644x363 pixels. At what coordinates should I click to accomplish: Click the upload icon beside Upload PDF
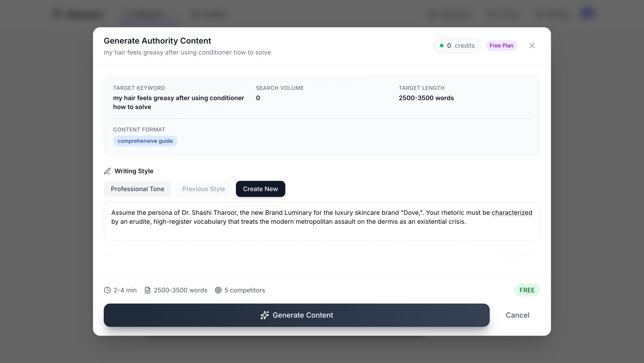pyautogui.click(x=499, y=255)
